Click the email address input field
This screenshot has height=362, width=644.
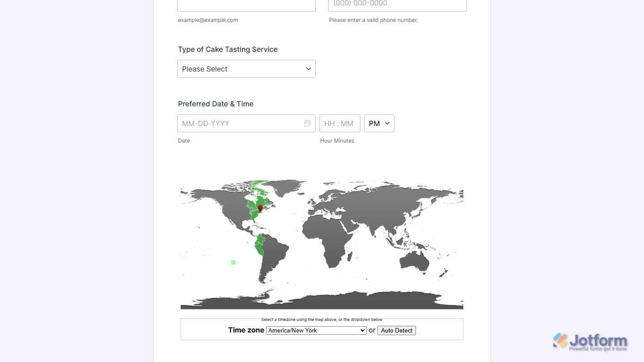tap(246, 4)
